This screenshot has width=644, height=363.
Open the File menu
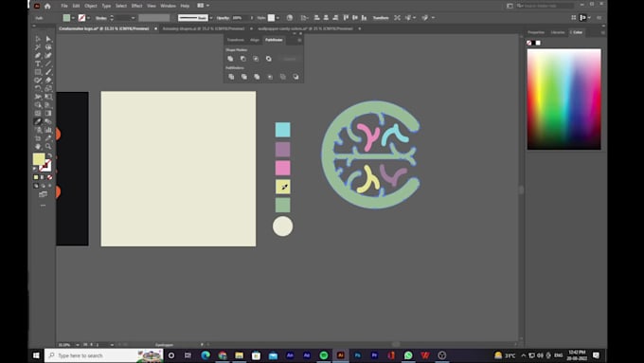(x=64, y=6)
